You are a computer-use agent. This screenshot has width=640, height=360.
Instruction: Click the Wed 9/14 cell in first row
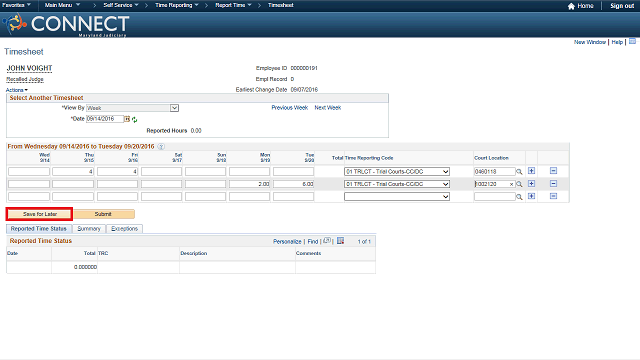(29, 172)
